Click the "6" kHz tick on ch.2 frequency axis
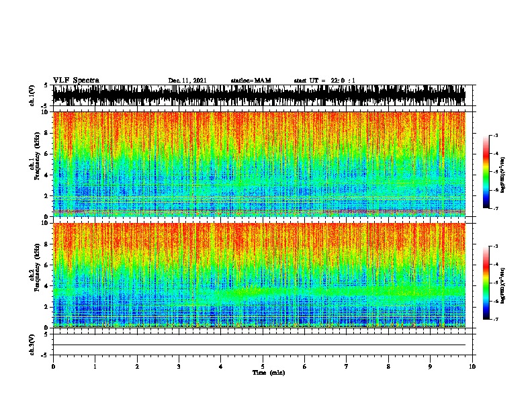 tap(47, 265)
